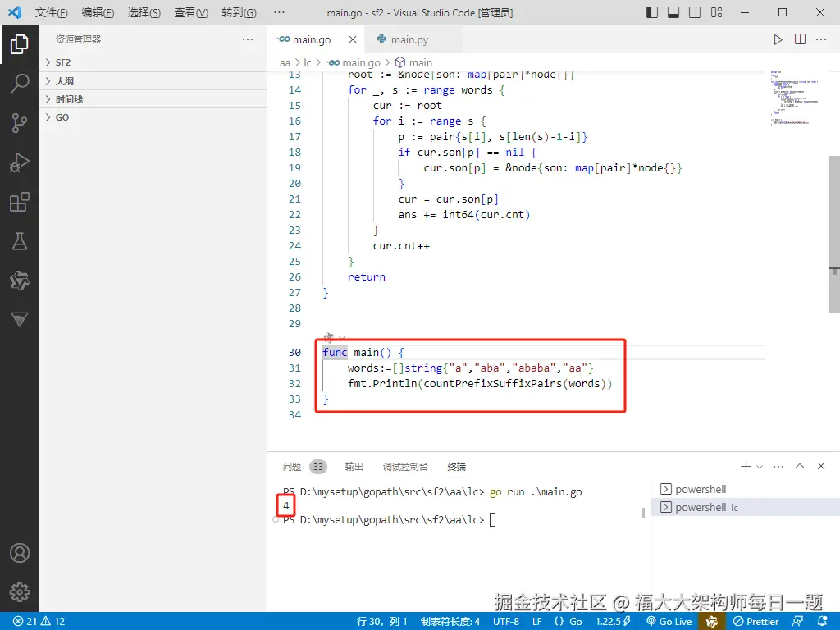Click the Go version 1.22.5 status item

click(613, 622)
